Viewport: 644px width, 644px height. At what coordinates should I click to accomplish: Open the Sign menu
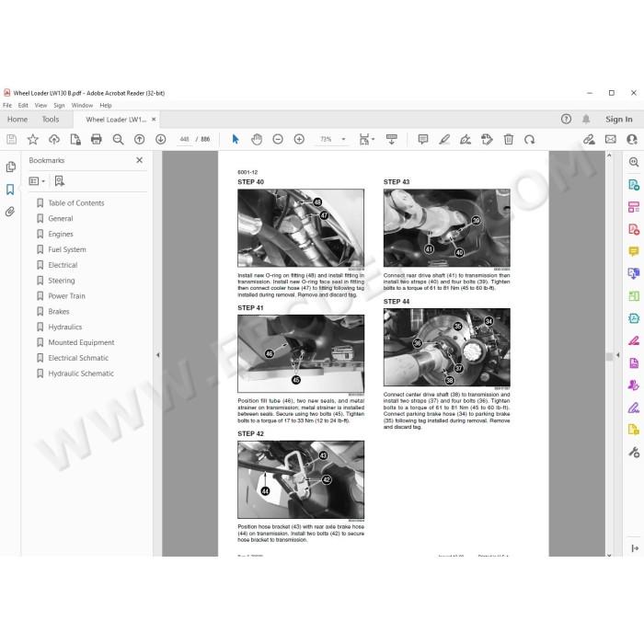click(59, 106)
